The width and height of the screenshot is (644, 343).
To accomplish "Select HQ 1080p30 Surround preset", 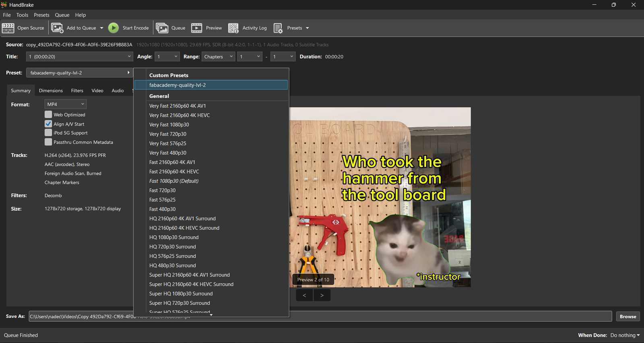I will tap(211, 238).
